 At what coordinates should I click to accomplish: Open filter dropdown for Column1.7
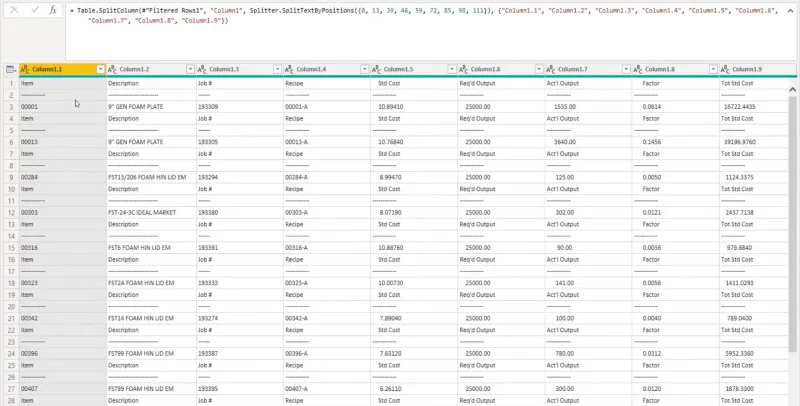pyautogui.click(x=627, y=69)
